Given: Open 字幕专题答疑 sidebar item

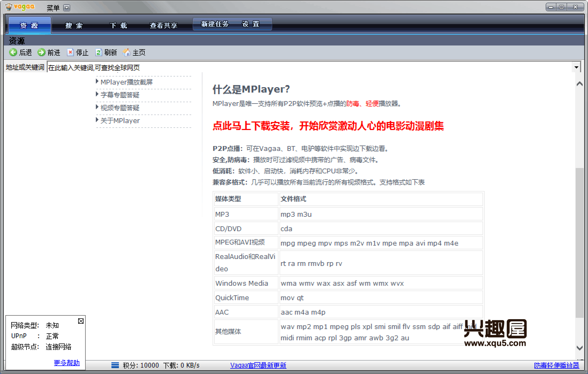Looking at the screenshot, I should click(120, 95).
